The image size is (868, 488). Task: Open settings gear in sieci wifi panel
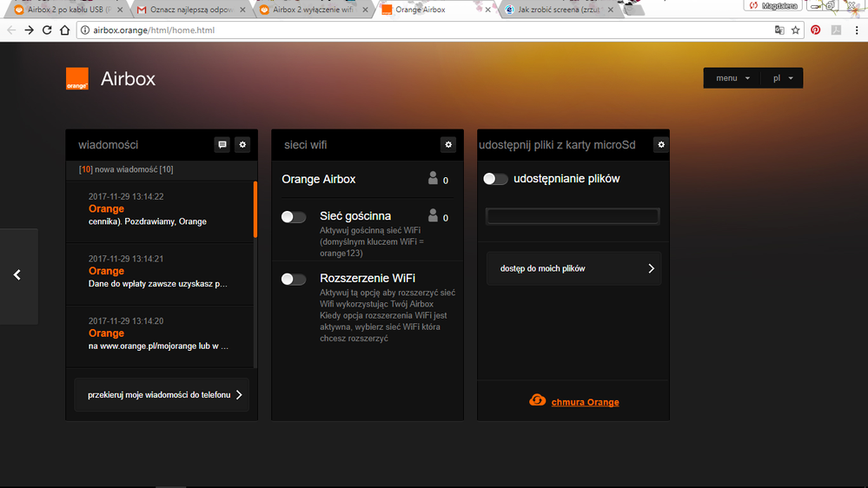click(x=448, y=145)
